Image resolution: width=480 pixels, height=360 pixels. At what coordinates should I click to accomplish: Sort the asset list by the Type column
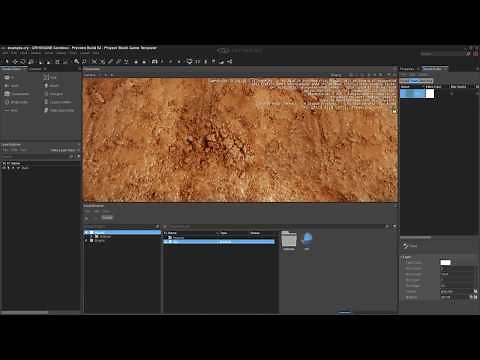coord(224,233)
